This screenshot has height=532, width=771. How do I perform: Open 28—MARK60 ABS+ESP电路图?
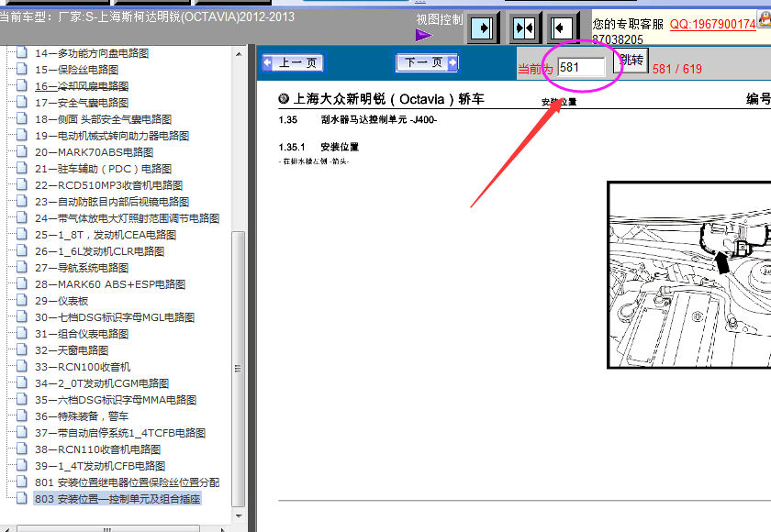110,284
